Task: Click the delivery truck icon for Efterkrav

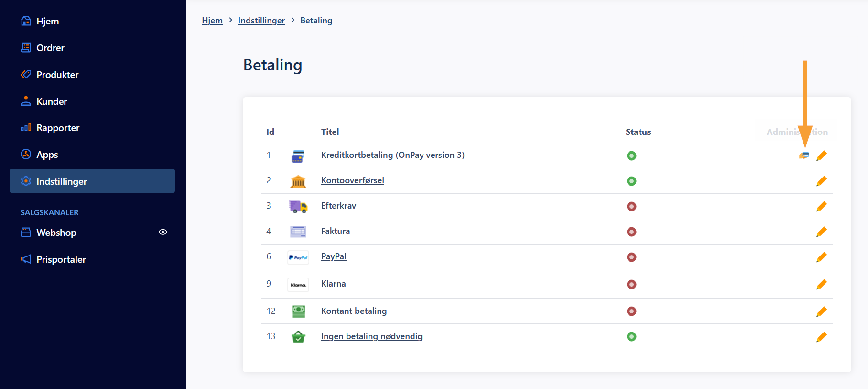Action: coord(298,207)
